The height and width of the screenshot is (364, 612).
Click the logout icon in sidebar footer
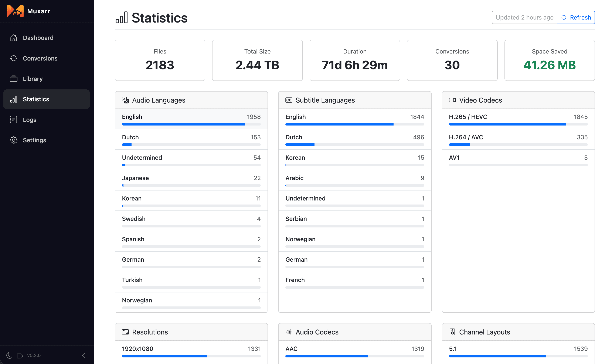pos(20,356)
